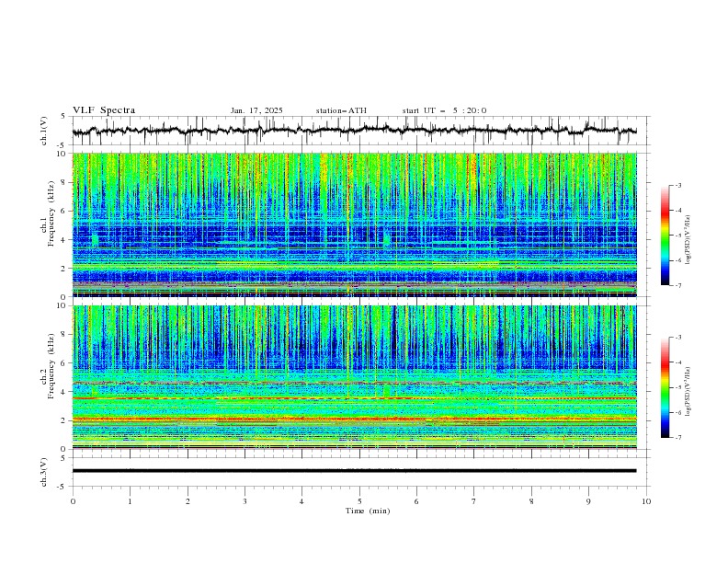Click the "6" kHz tick on ch.1 frequency axis
This screenshot has height=563, width=728.
(x=65, y=212)
